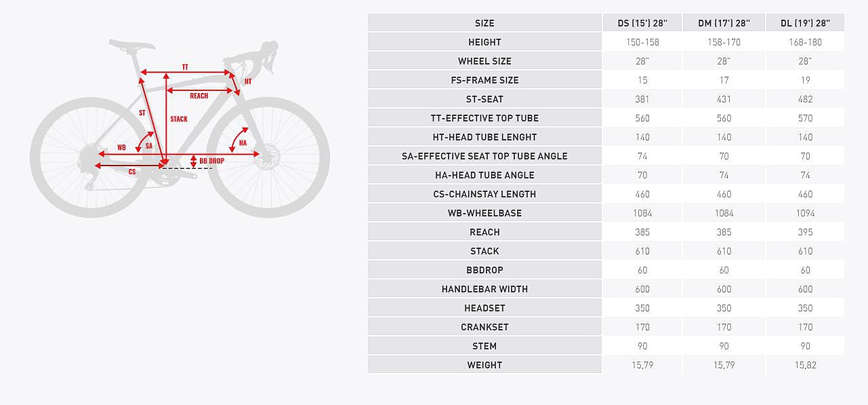Click the red HA angle label on diagram
The image size is (868, 405).
(243, 143)
